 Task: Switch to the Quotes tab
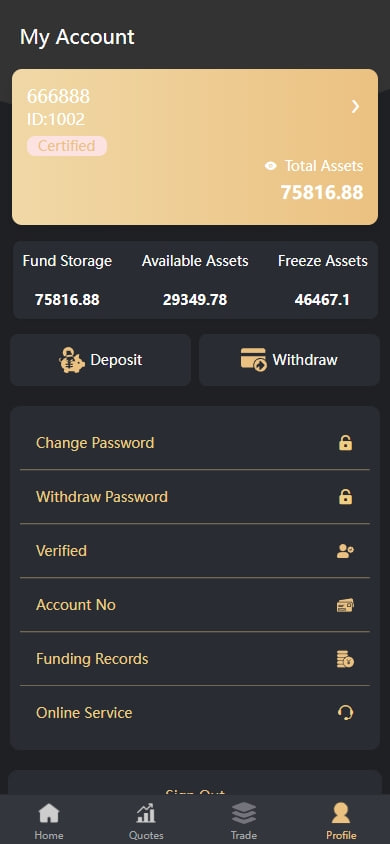point(146,821)
